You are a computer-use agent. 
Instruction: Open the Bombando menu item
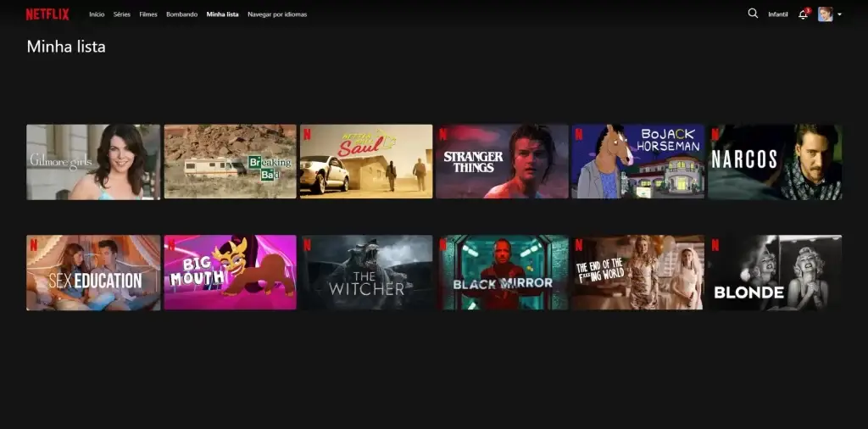(181, 14)
